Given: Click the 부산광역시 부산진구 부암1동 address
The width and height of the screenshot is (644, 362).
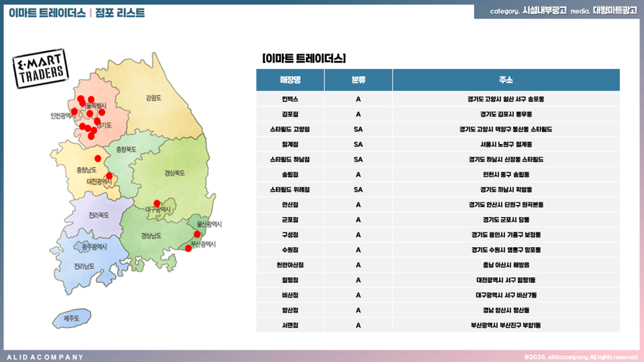Looking at the screenshot, I should click(x=506, y=325).
